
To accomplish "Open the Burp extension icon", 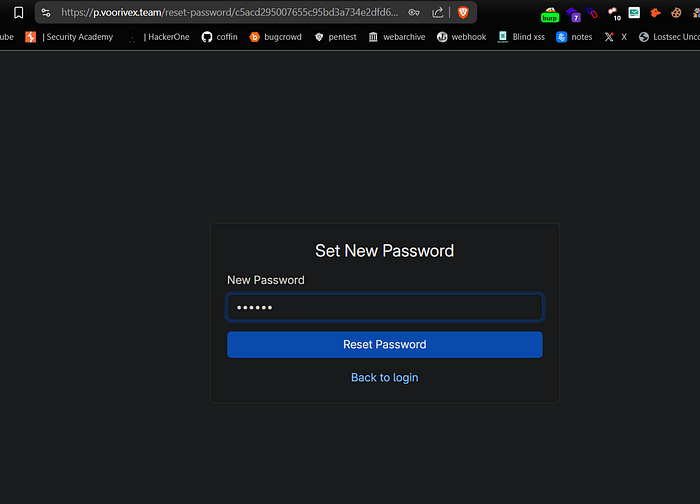I will pyautogui.click(x=549, y=15).
